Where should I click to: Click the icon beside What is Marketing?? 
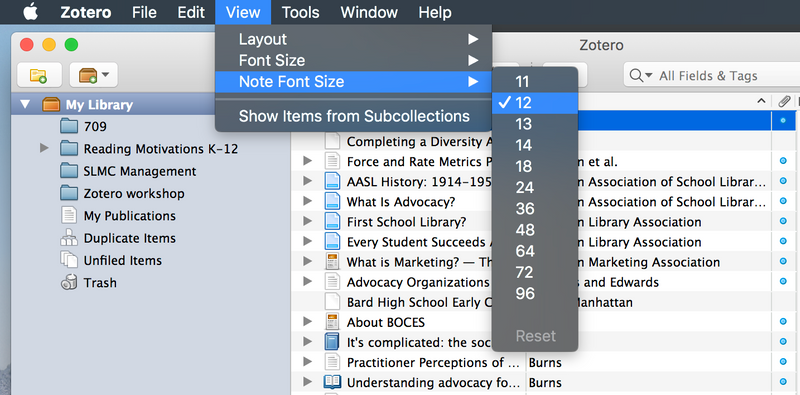pyautogui.click(x=332, y=262)
